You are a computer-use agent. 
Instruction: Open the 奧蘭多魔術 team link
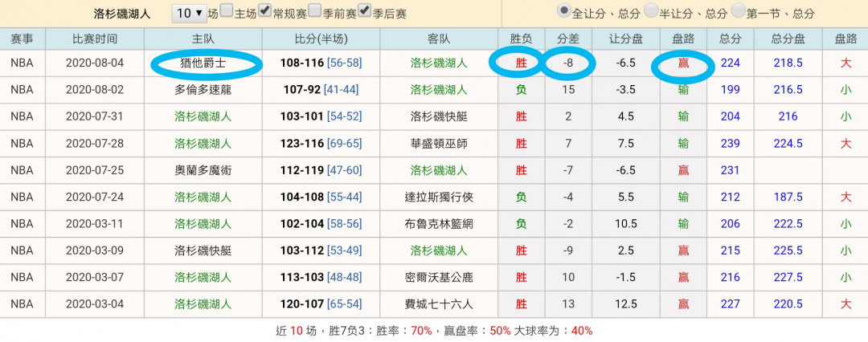point(203,170)
